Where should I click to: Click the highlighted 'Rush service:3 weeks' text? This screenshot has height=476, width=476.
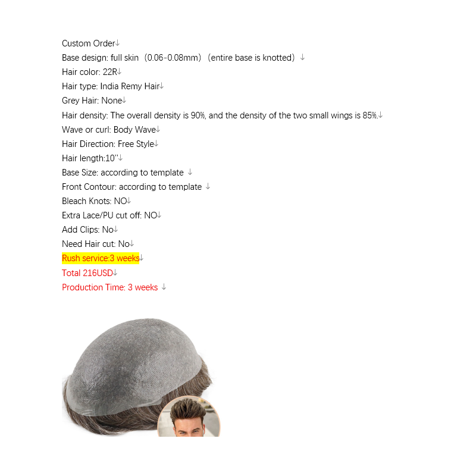(101, 258)
